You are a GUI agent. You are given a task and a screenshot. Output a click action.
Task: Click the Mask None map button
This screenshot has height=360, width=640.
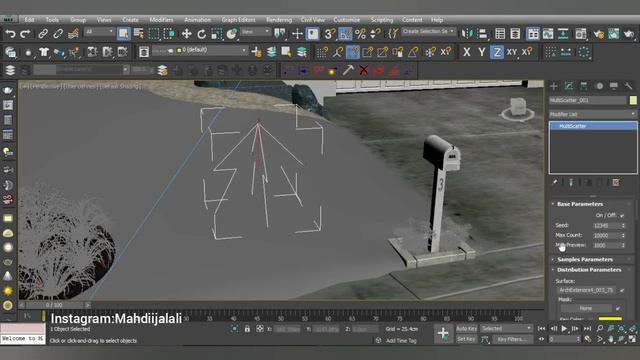click(586, 309)
